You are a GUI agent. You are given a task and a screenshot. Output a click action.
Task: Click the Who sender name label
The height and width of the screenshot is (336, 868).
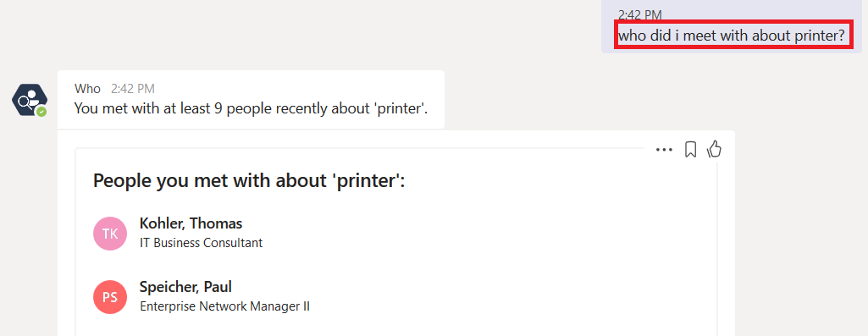87,89
